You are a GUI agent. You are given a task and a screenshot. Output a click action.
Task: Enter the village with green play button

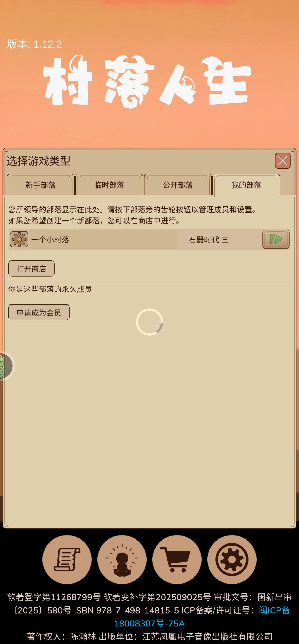276,239
